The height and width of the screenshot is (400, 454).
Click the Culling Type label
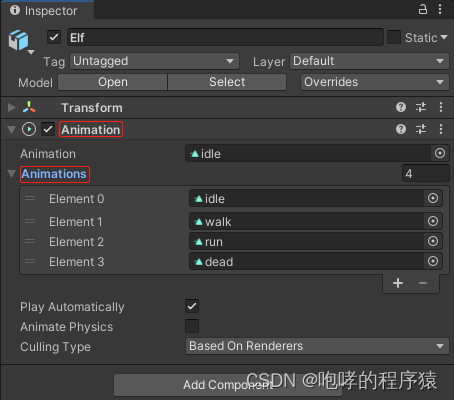coord(55,347)
